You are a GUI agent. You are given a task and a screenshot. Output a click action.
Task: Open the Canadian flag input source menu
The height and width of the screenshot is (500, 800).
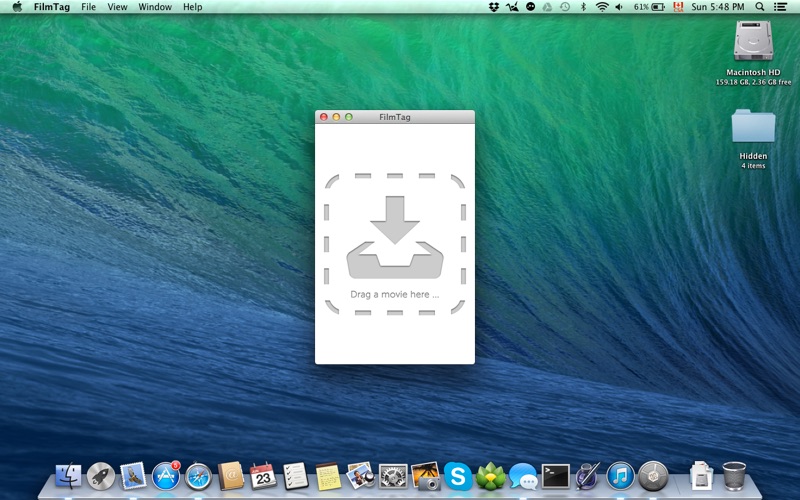click(678, 7)
